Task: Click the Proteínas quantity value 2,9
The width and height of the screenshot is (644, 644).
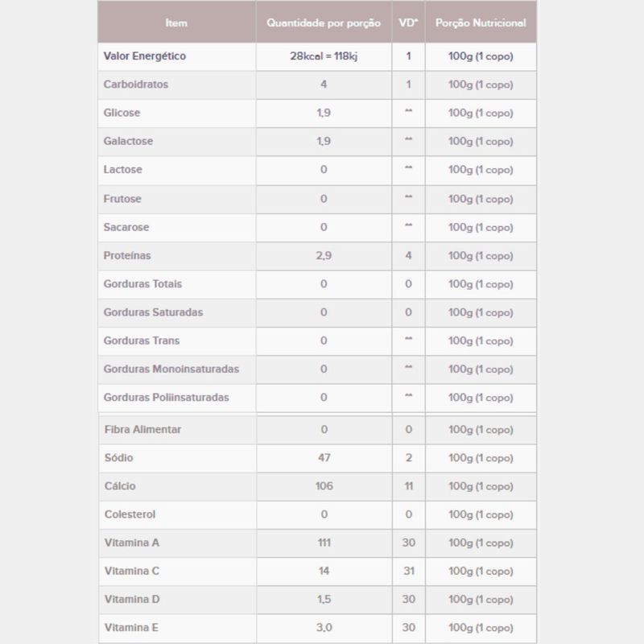Action: click(324, 255)
